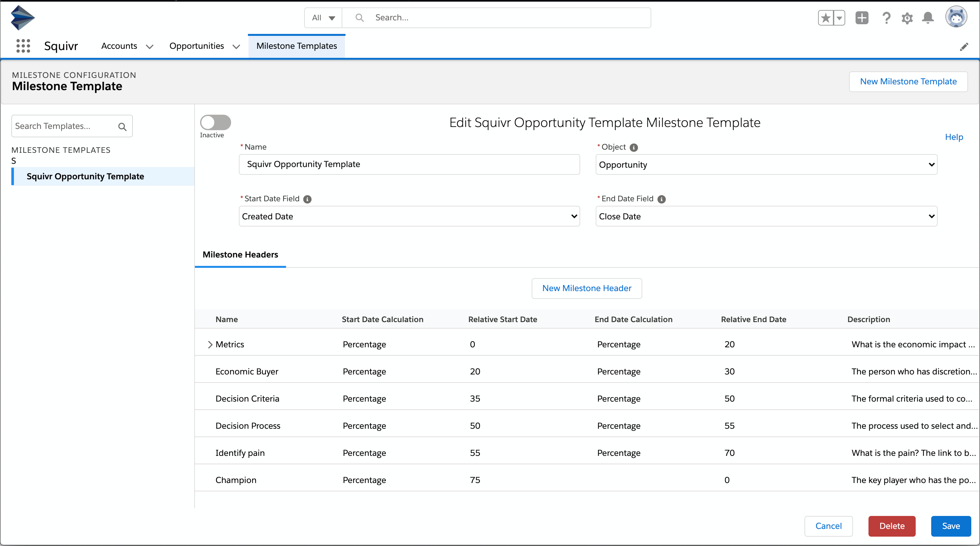Open the App Launcher grid icon

pos(23,46)
